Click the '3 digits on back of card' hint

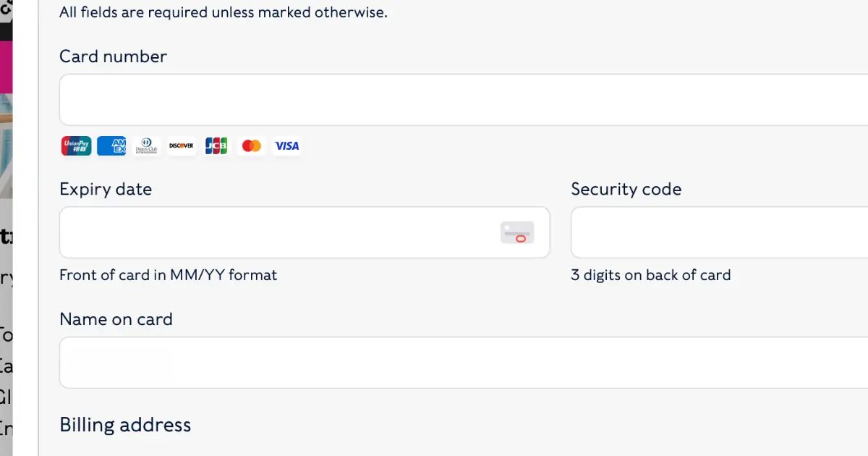[651, 275]
